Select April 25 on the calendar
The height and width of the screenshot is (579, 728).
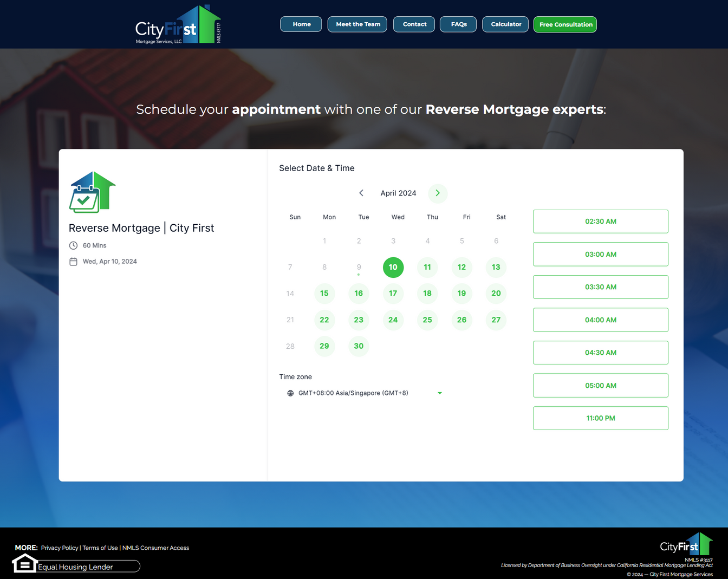pyautogui.click(x=427, y=320)
